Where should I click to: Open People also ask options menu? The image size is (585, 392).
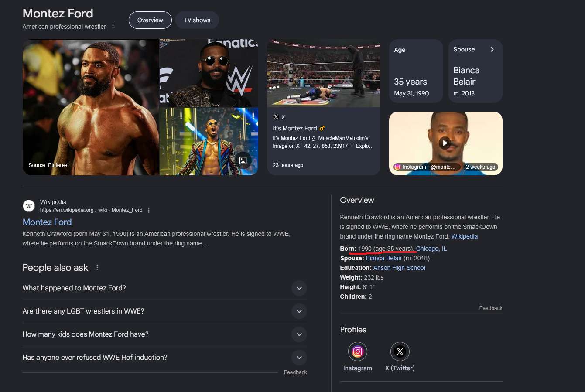click(97, 267)
